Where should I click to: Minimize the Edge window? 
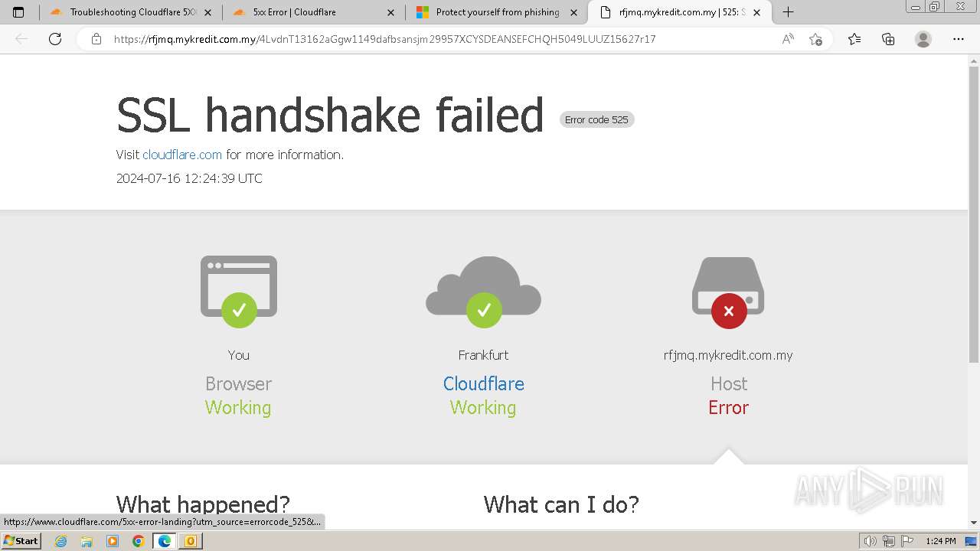(916, 7)
